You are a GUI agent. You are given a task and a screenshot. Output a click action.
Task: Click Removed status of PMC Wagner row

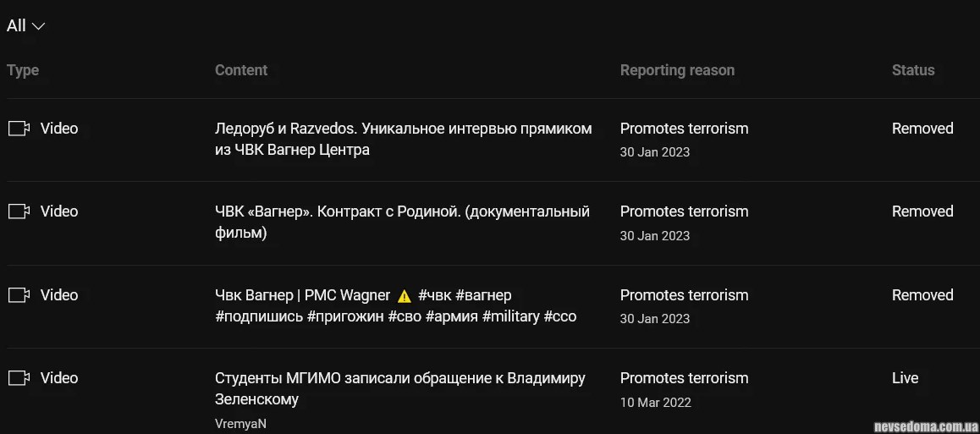coord(922,295)
